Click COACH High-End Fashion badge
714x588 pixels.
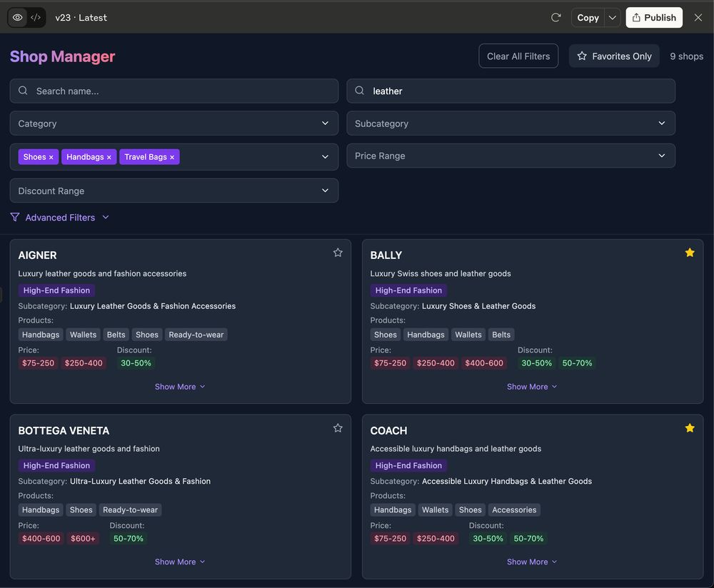click(408, 465)
